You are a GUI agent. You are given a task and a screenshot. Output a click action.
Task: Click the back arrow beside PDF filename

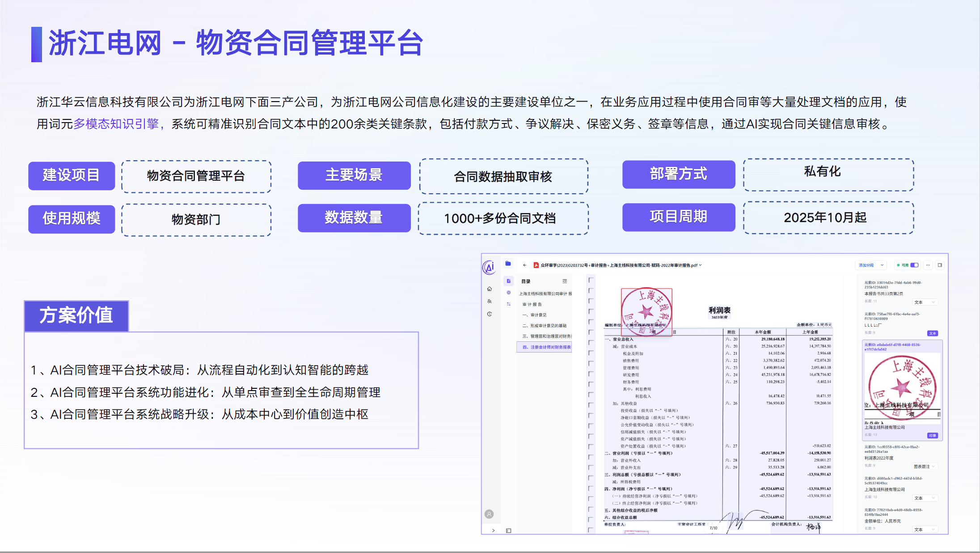(524, 265)
